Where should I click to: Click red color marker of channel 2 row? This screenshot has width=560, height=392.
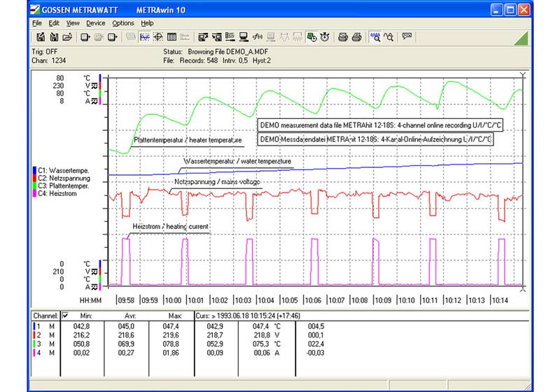(x=34, y=335)
